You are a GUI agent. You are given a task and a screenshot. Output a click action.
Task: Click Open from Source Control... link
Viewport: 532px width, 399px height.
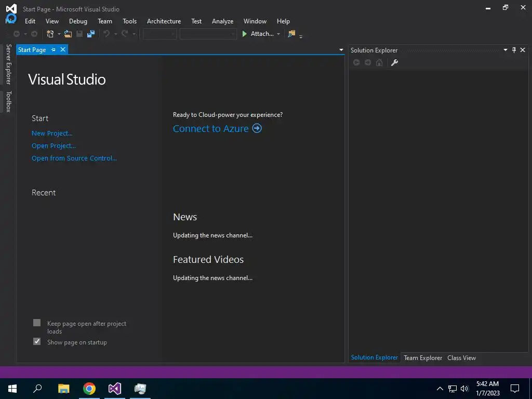click(x=74, y=158)
